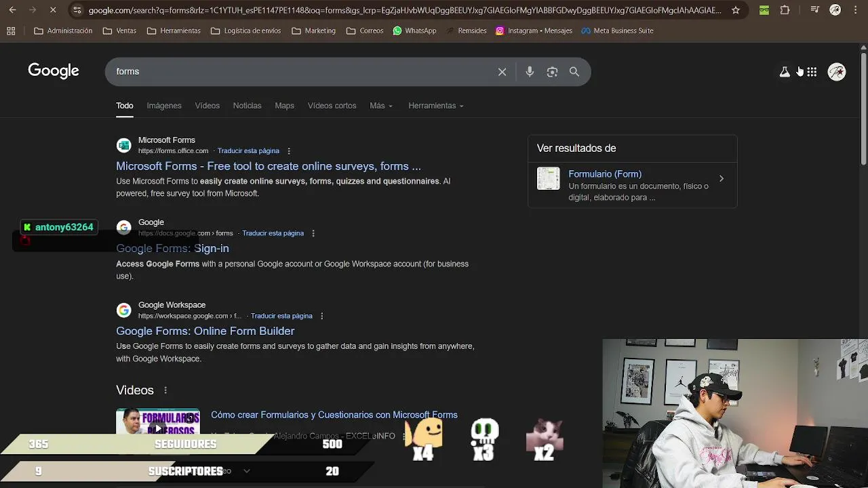Open the Chrome three-dot menu
This screenshot has width=868, height=488.
click(x=854, y=10)
